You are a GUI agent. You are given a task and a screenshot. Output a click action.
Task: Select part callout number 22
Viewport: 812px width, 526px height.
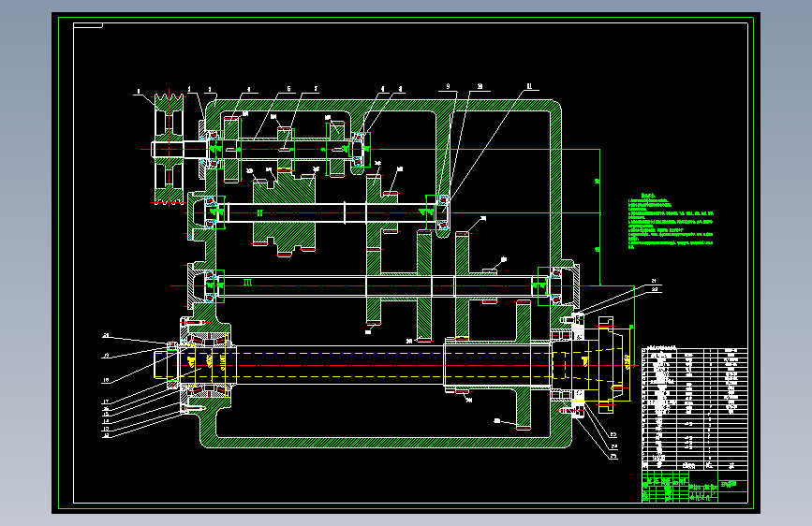tap(654, 289)
